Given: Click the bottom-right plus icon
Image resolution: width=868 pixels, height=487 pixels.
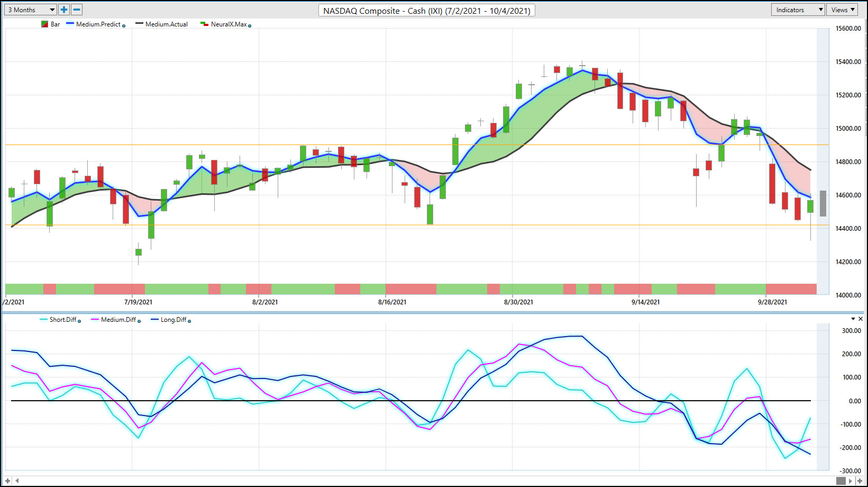Looking at the screenshot, I should (x=860, y=481).
